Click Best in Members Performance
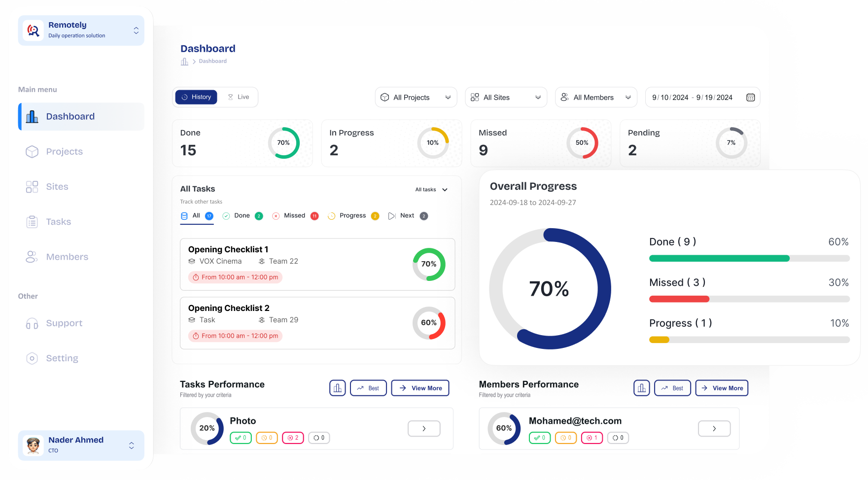Image resolution: width=868 pixels, height=480 pixels. pos(672,388)
